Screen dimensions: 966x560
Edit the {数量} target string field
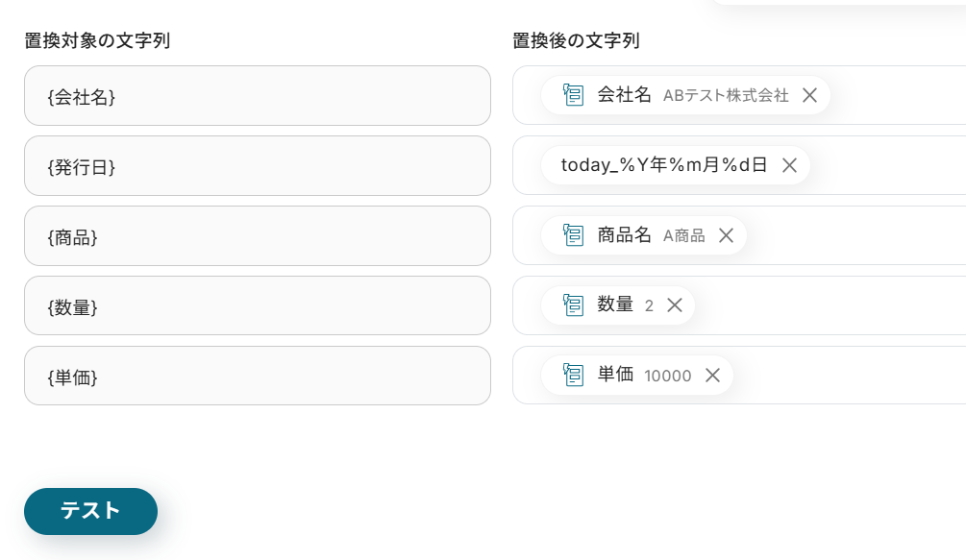coord(257,306)
